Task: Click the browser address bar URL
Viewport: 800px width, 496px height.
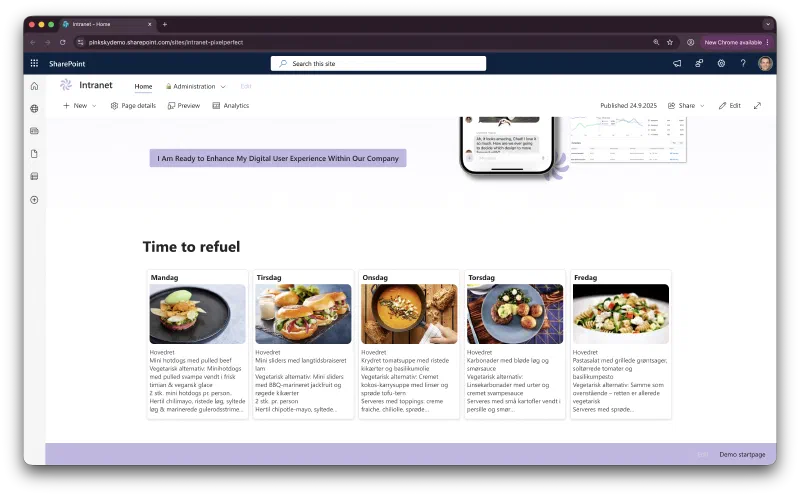Action: tap(166, 42)
